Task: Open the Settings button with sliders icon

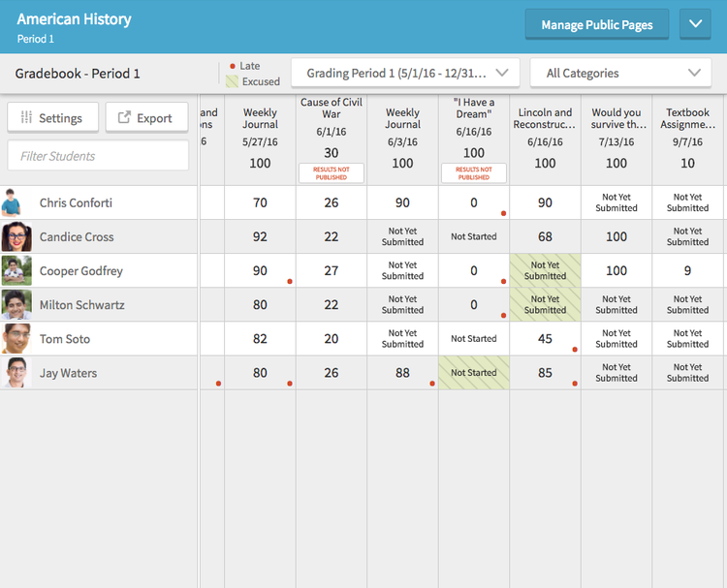Action: 53,117
